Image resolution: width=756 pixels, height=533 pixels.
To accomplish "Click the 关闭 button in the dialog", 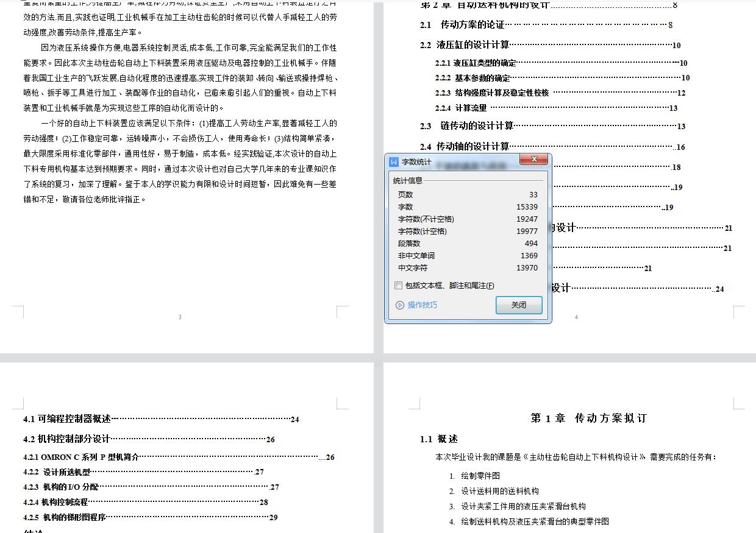I will [519, 305].
